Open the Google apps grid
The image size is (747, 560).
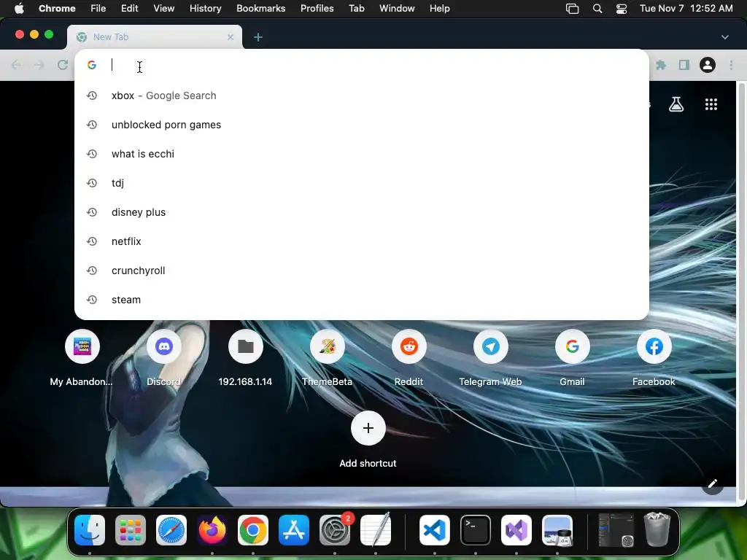click(x=711, y=104)
